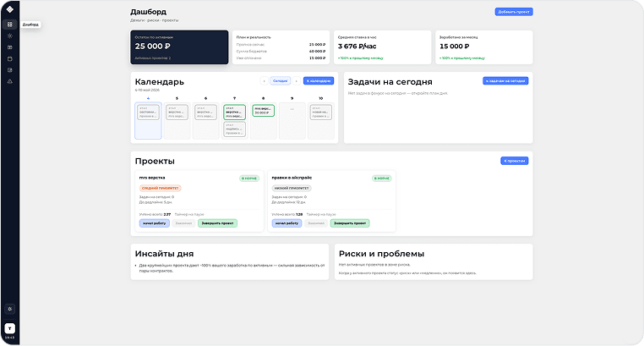The width and height of the screenshot is (644, 346).
Task: Start work on 'mrs верстка' project
Action: [155, 223]
